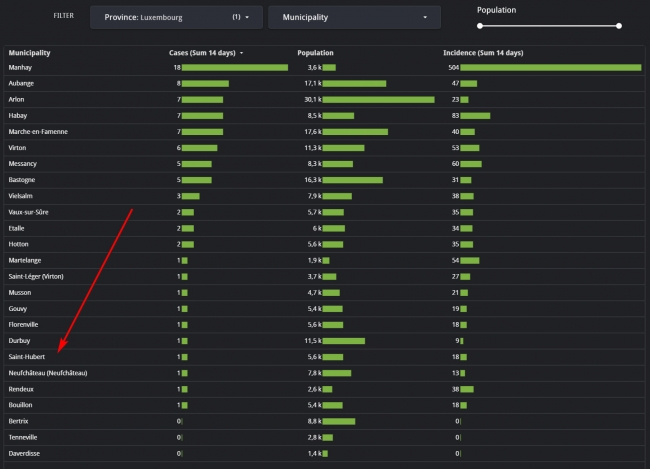Screen dimensions: 650x469
Task: Select the Bastogne municipality row
Action: coord(325,180)
